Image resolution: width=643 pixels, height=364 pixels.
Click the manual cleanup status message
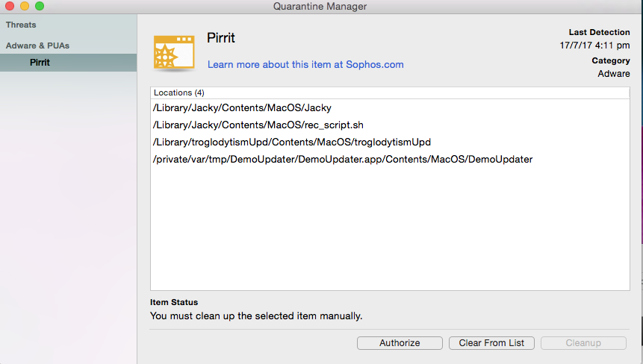(x=256, y=316)
